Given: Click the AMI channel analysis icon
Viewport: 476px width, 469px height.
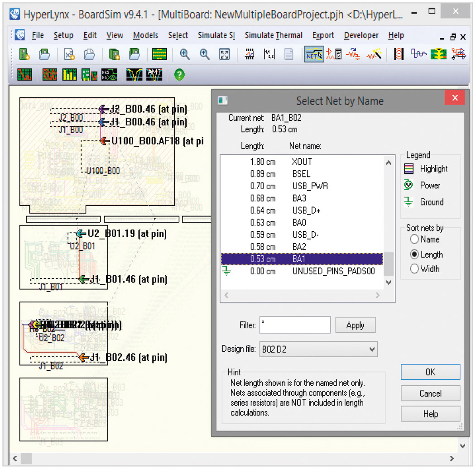Looking at the screenshot, I should (x=154, y=75).
